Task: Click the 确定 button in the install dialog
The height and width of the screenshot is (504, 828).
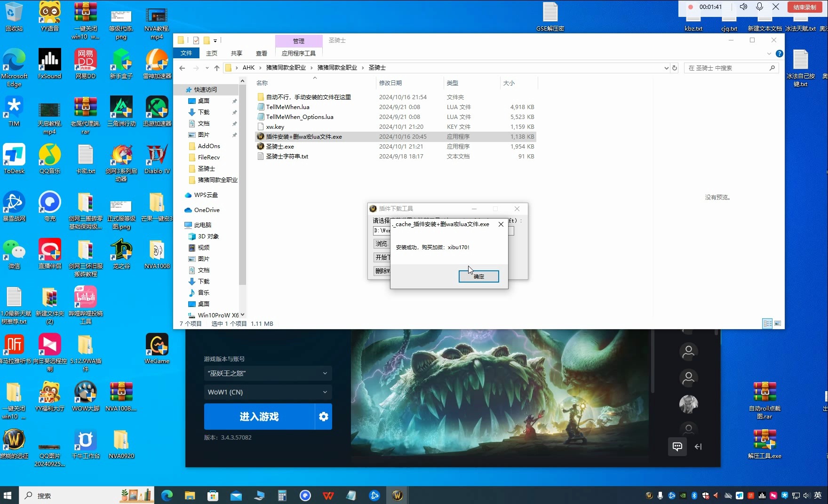Action: [478, 276]
